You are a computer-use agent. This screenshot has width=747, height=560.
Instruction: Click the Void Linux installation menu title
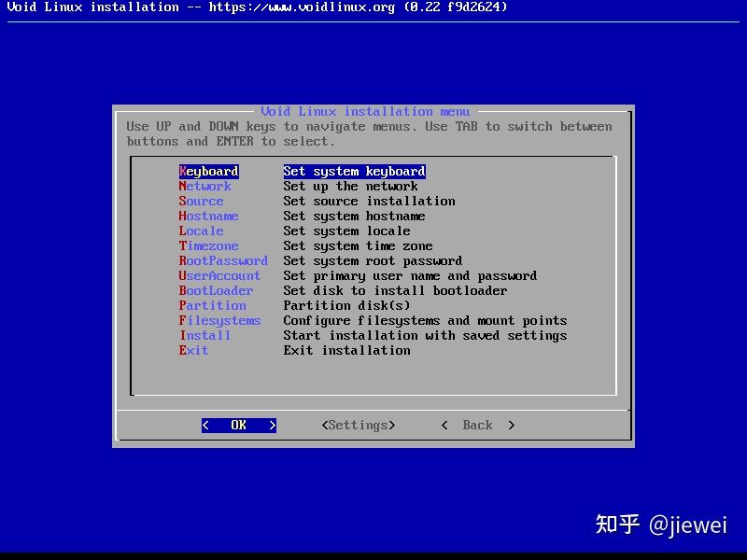(373, 111)
